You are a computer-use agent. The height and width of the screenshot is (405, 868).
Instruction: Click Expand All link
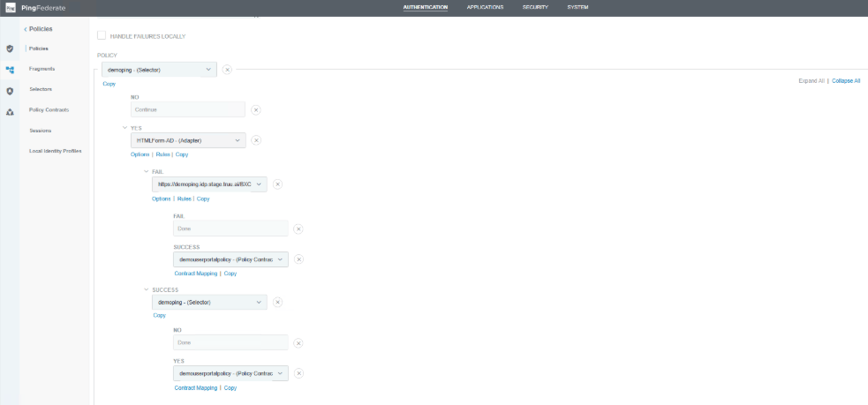pos(811,81)
